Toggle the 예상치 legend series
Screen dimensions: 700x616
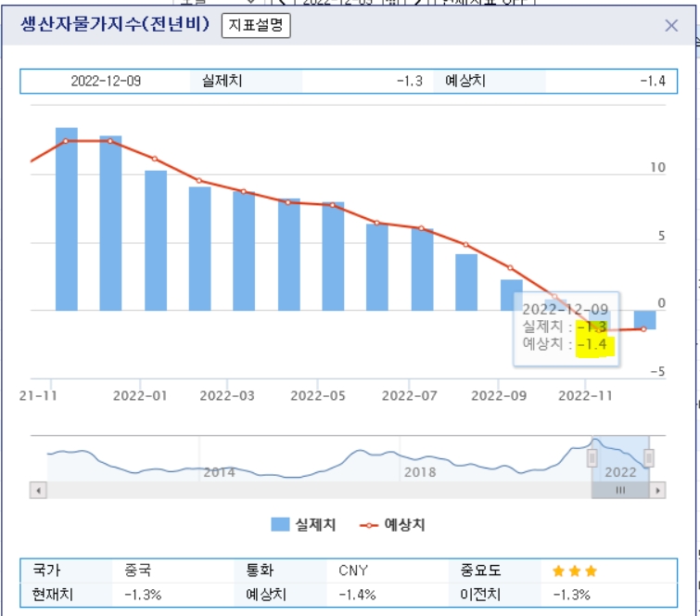pyautogui.click(x=392, y=524)
